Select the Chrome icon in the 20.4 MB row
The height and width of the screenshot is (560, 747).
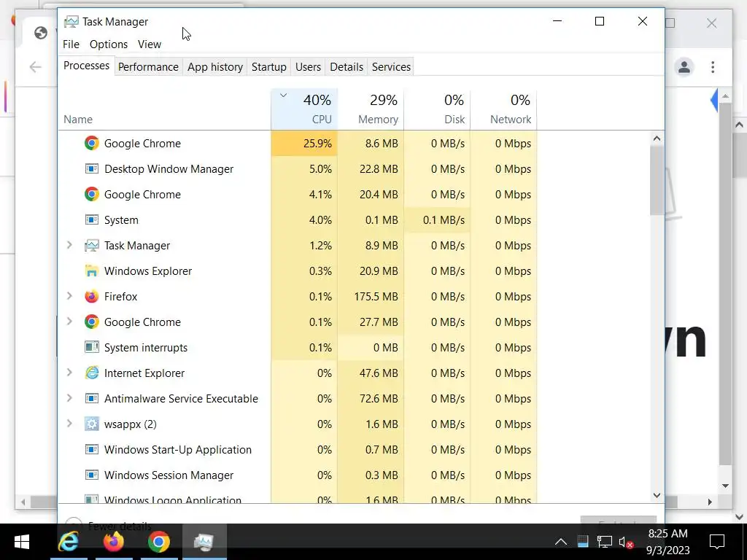[x=91, y=194]
